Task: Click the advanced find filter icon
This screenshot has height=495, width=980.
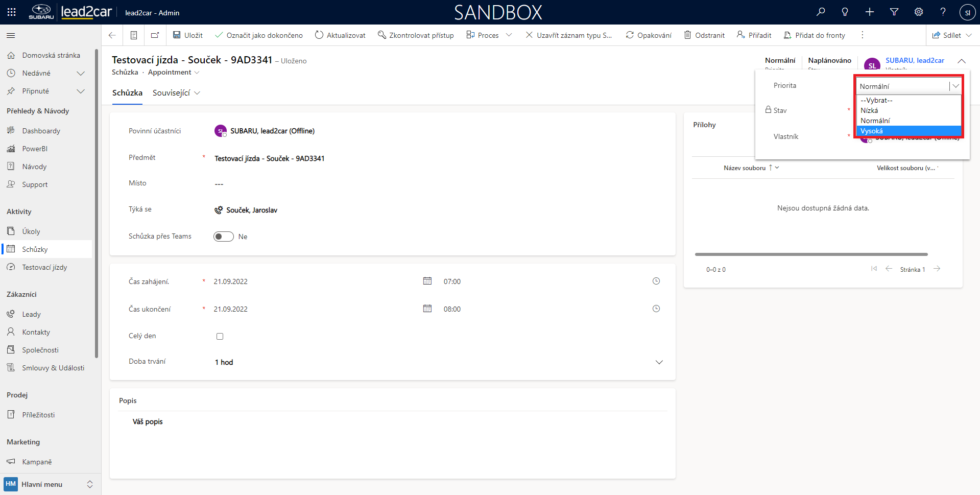Action: tap(894, 12)
